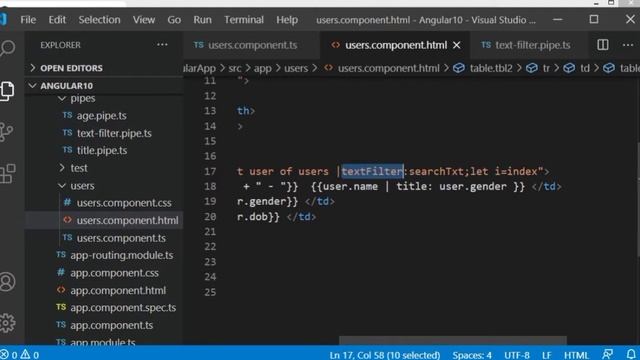This screenshot has width=640, height=360.
Task: Click the editor horizontal scrollbar thumb
Action: coord(453,340)
